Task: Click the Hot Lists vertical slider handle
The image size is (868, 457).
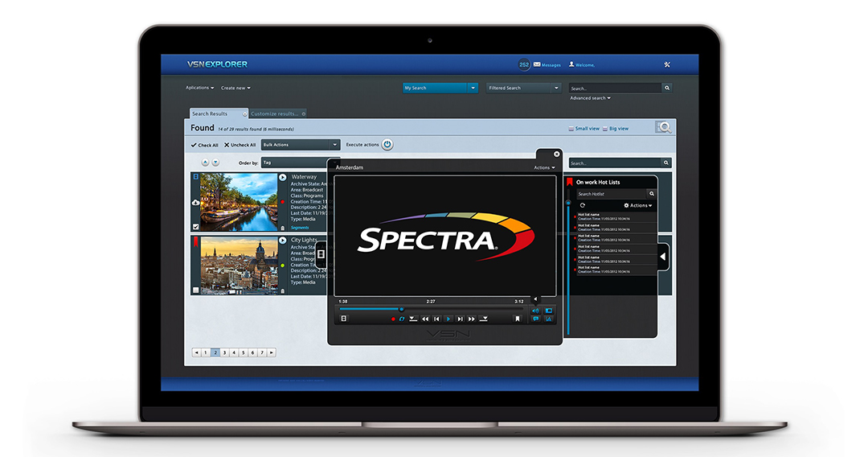Action: click(568, 204)
